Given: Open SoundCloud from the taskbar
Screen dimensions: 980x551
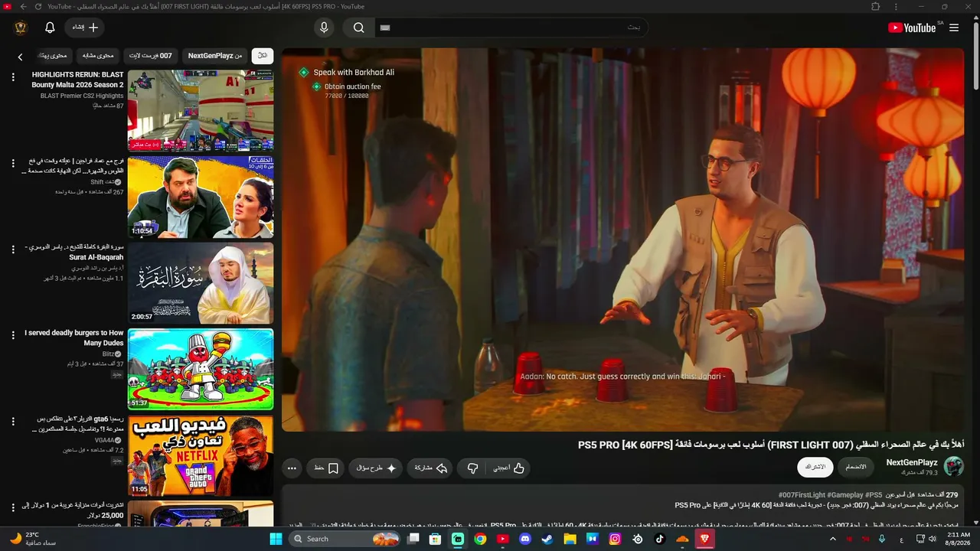Looking at the screenshot, I should click(x=682, y=539).
